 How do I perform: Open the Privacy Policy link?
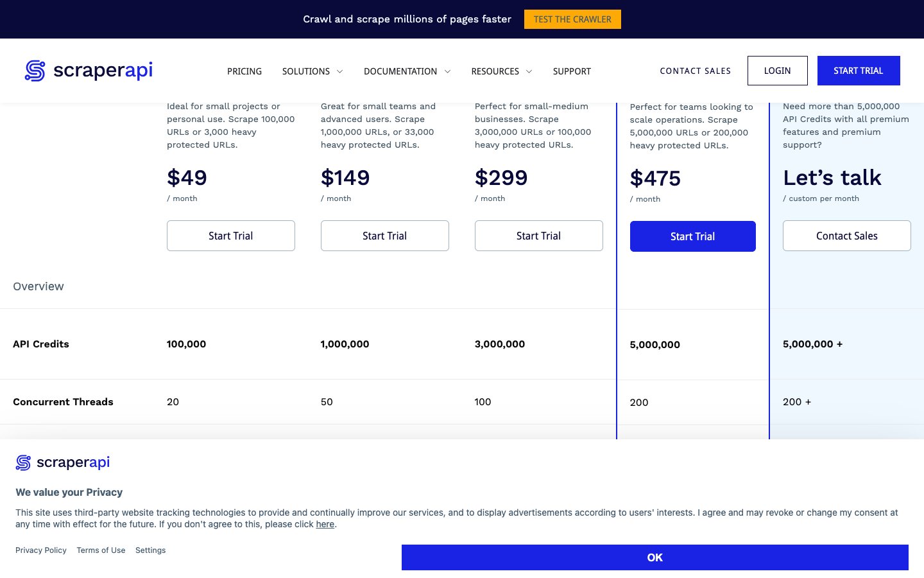pos(41,550)
